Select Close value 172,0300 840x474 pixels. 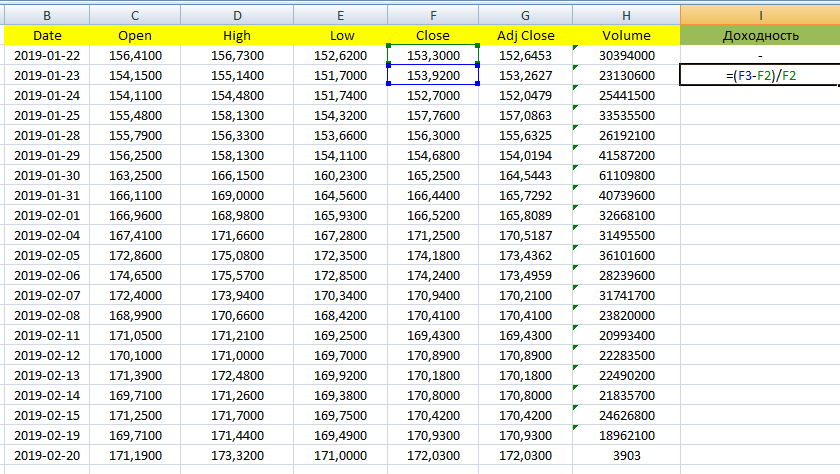point(433,455)
